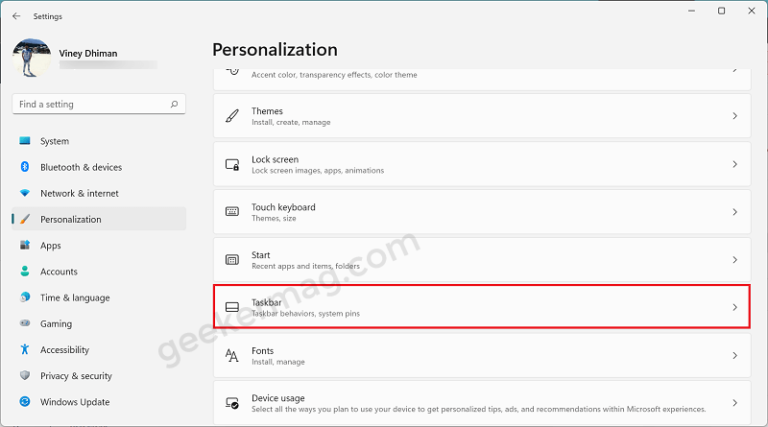Open Fonts page via its chevron
Screen dimensions: 768x427
point(735,356)
